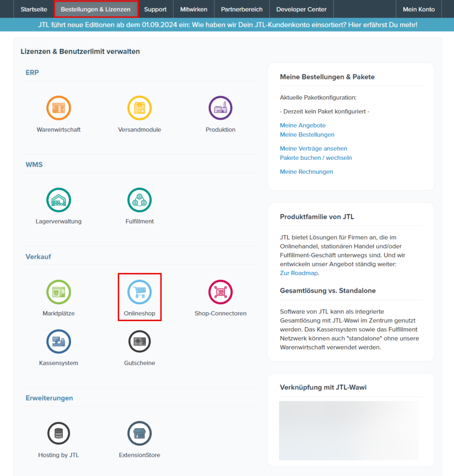Open the Kassensystem icon

click(59, 342)
